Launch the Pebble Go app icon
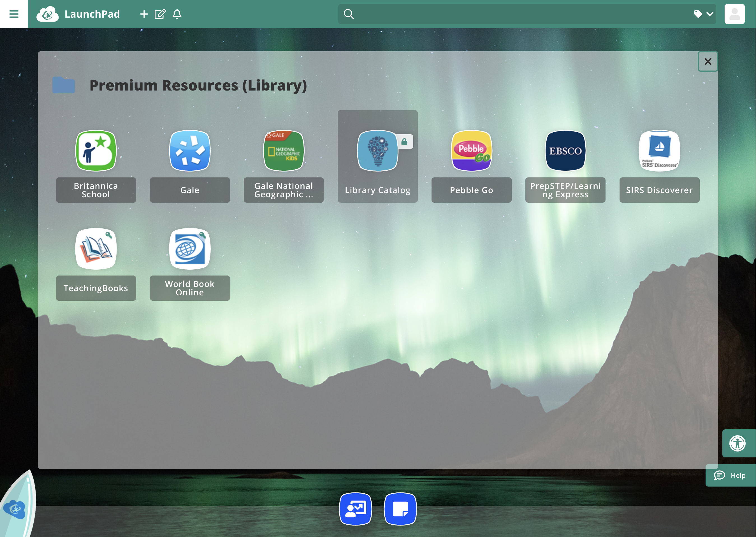Screen dimensions: 756x537 471,151
